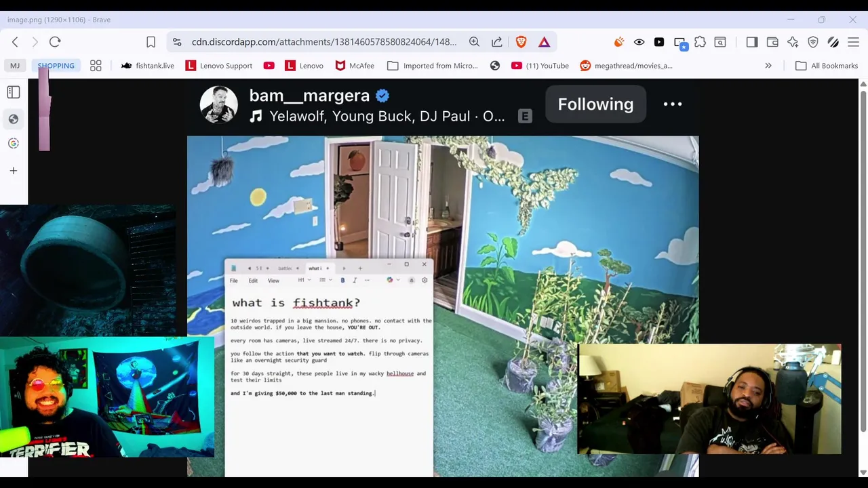Click the "what is fishtank?" heading
868x488 pixels.
point(296,302)
